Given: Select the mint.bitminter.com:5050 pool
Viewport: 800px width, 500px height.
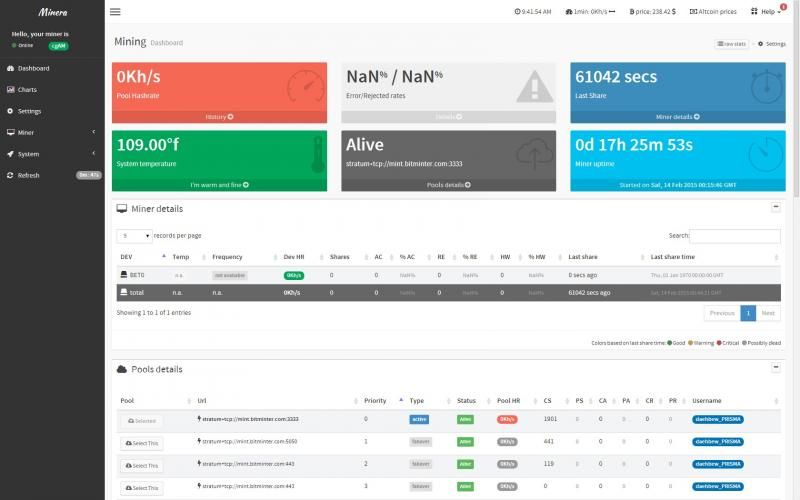Looking at the screenshot, I should tap(141, 442).
